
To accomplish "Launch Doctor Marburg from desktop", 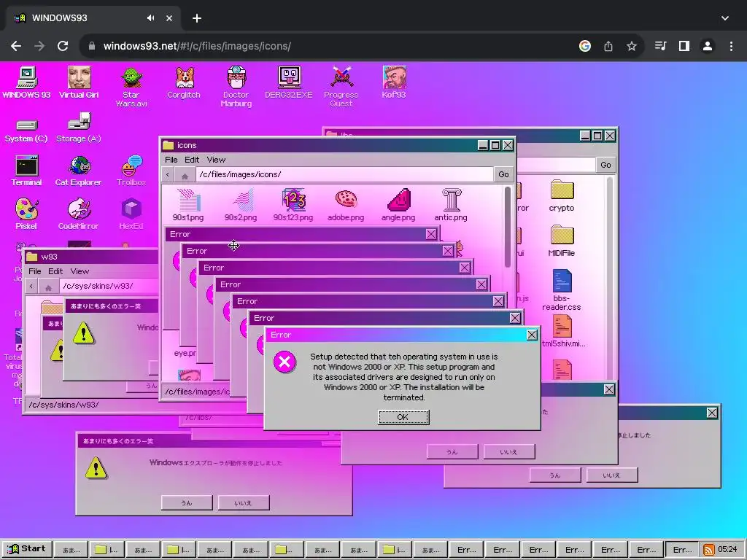I will [x=236, y=87].
